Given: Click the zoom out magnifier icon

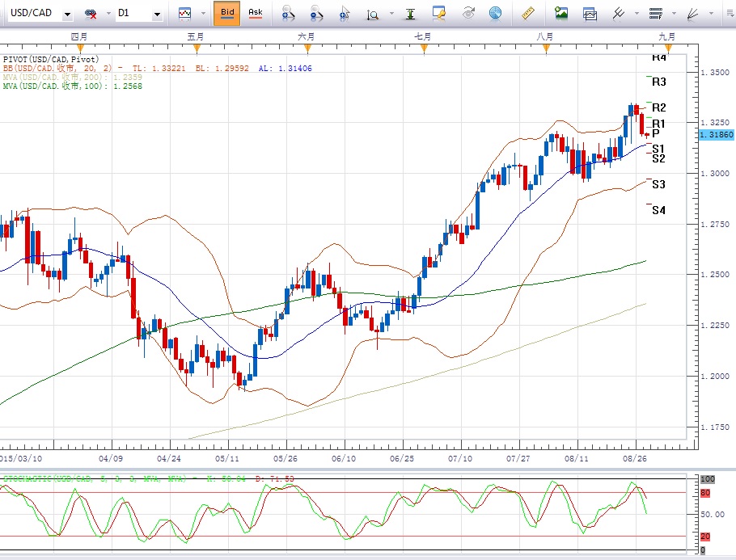Looking at the screenshot, I should click(315, 14).
